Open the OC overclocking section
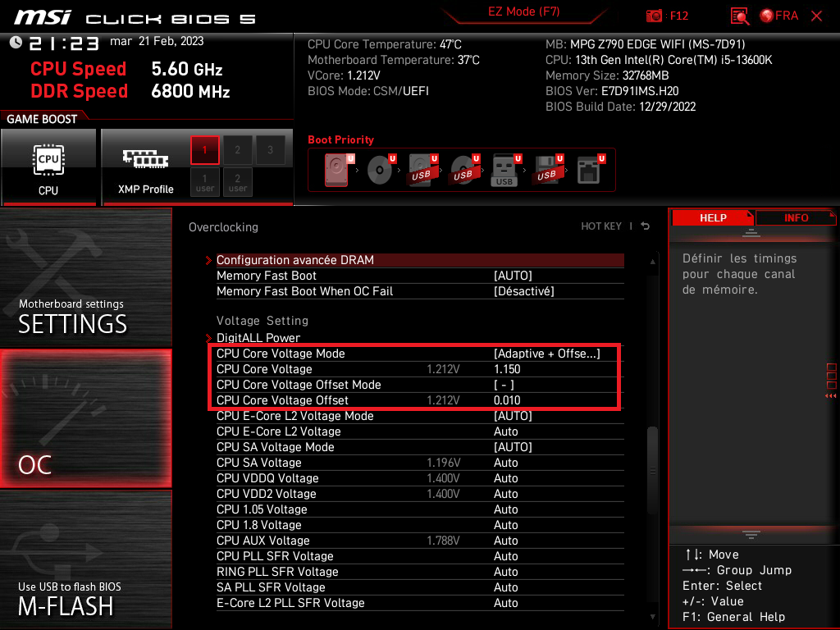 click(85, 418)
